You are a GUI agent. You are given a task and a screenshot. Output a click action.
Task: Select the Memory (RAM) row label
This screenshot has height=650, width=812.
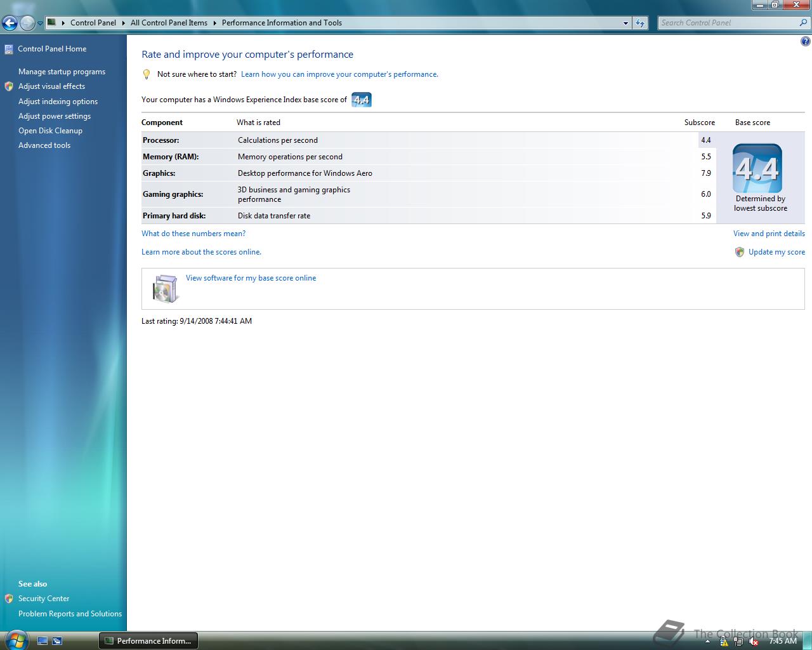pos(171,157)
